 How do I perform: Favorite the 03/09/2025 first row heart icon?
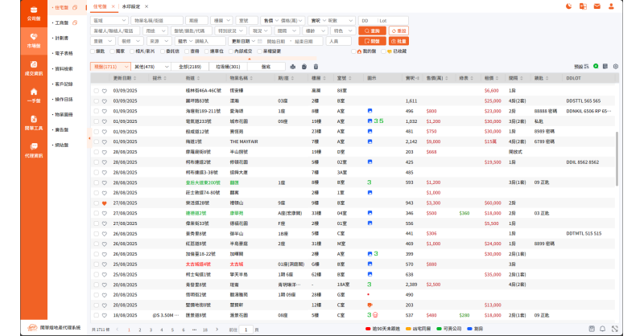tap(104, 92)
